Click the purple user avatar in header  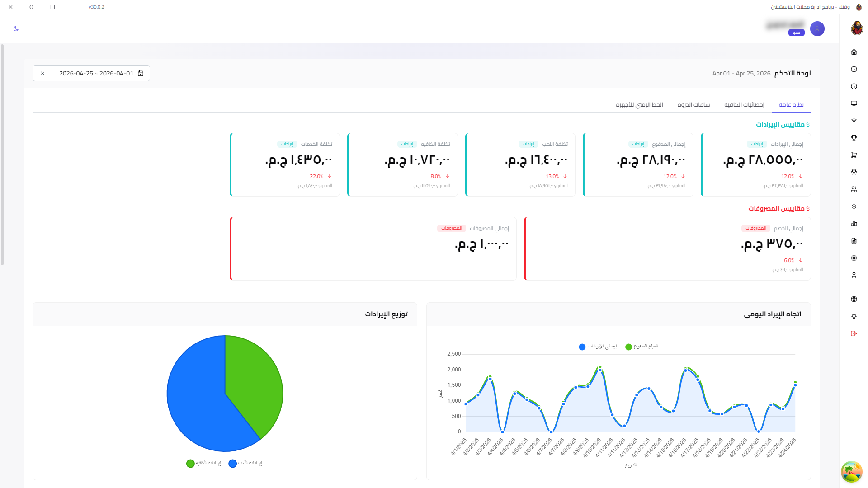point(817,29)
